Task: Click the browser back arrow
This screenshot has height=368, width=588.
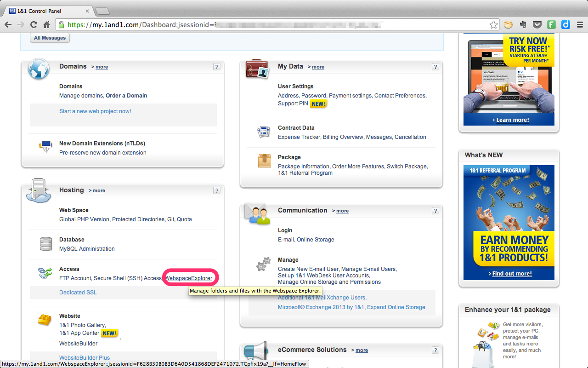Action: tap(8, 24)
